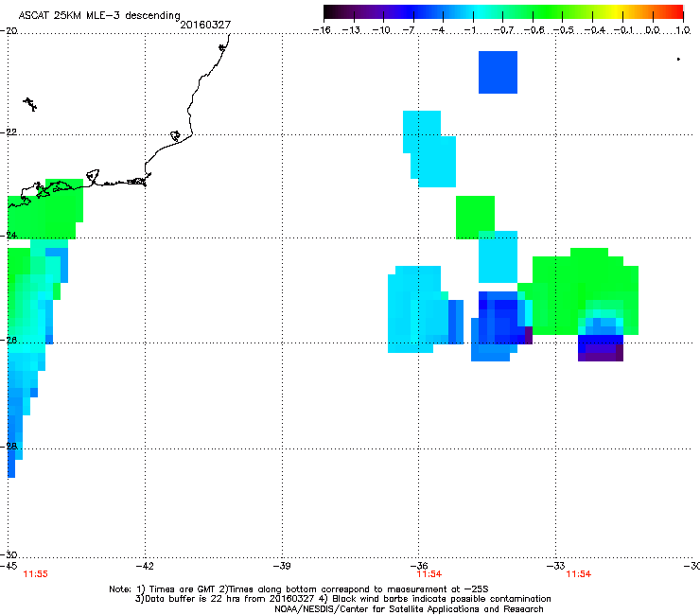Click the note line starting "Note: 1) Times are GMT"
The width and height of the screenshot is (700, 615).
(x=299, y=589)
